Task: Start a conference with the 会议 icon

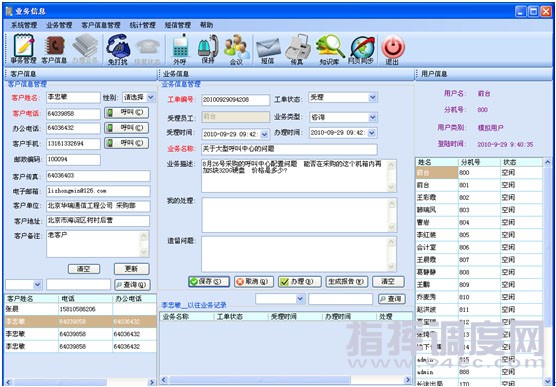Action: 237,50
